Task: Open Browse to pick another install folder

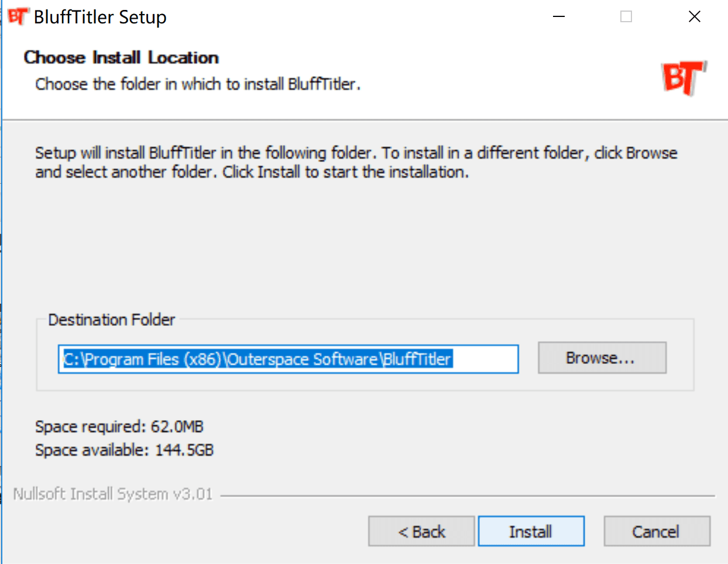Action: point(602,357)
